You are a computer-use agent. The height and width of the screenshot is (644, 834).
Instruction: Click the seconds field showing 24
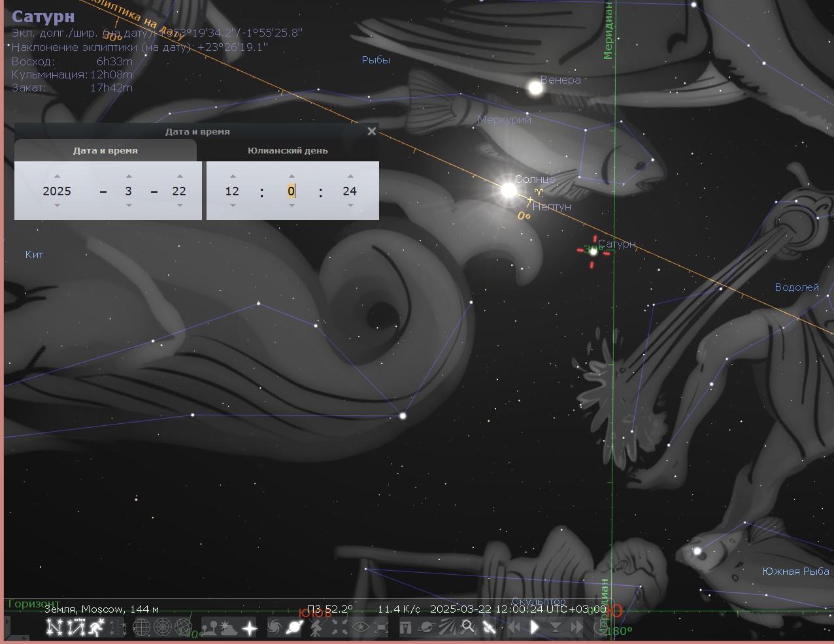(350, 191)
